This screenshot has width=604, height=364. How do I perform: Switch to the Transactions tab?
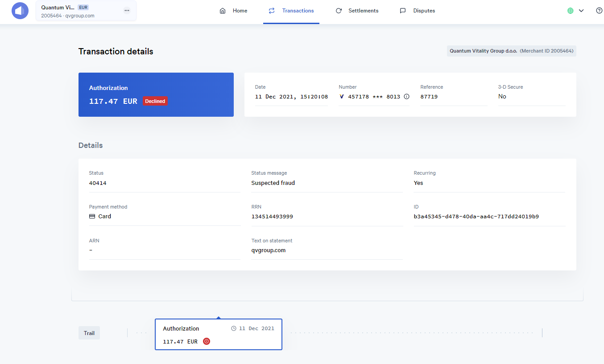click(x=291, y=11)
